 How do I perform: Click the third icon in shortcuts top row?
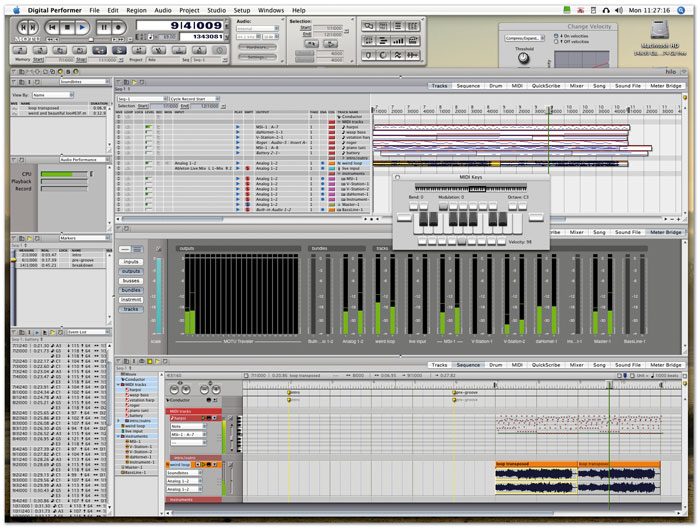coord(398,26)
